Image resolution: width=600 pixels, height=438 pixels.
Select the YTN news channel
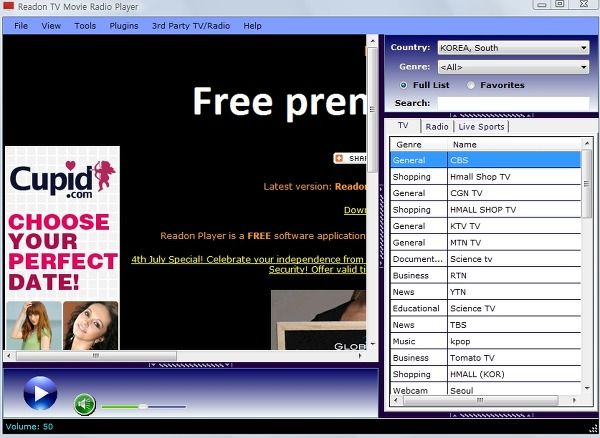click(486, 292)
